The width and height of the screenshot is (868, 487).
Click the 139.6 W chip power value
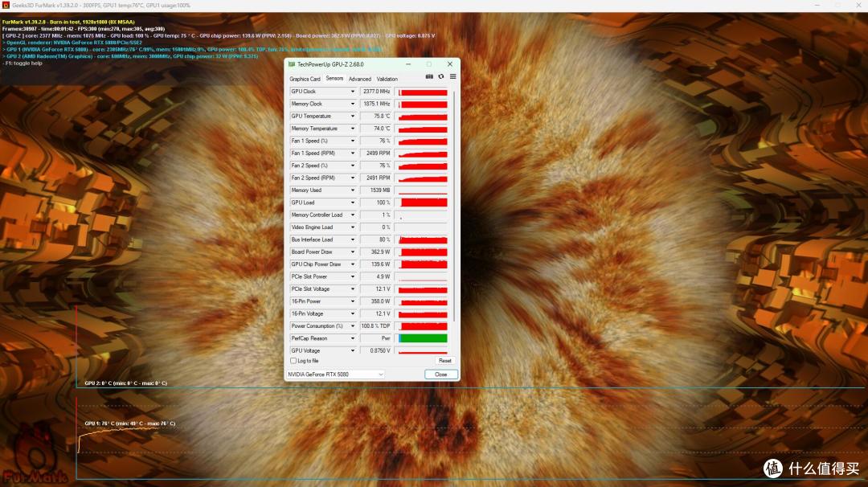[x=376, y=264]
